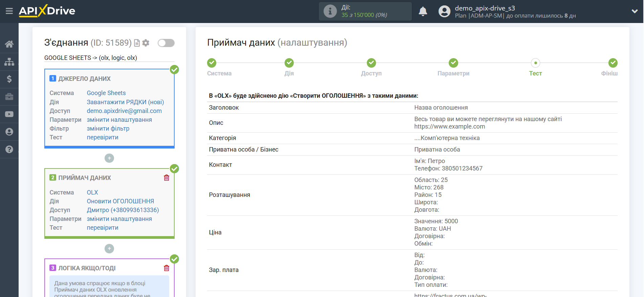Click the Джерело даних block header
This screenshot has height=297, width=644.
84,78
